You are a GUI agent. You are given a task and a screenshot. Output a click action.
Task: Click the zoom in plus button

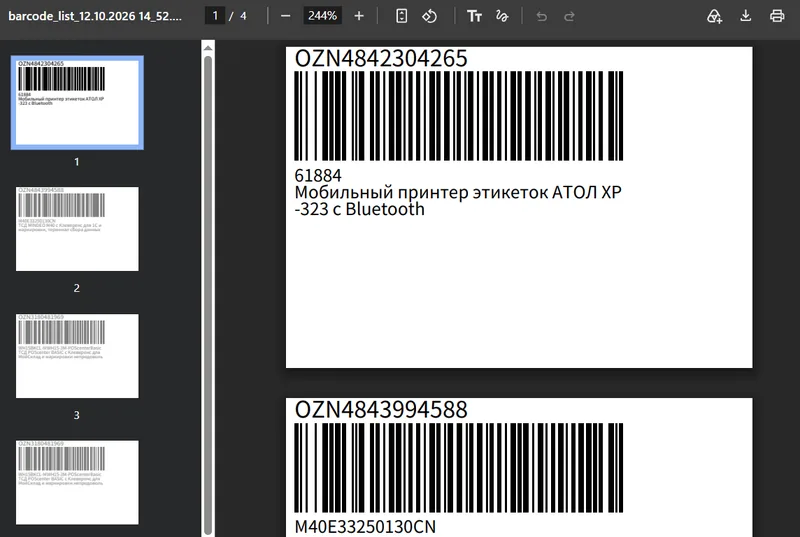[359, 16]
